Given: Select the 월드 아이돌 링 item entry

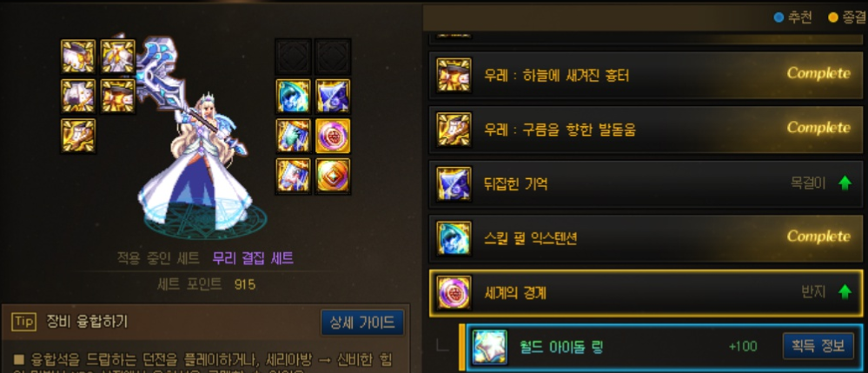Looking at the screenshot, I should 661,347.
